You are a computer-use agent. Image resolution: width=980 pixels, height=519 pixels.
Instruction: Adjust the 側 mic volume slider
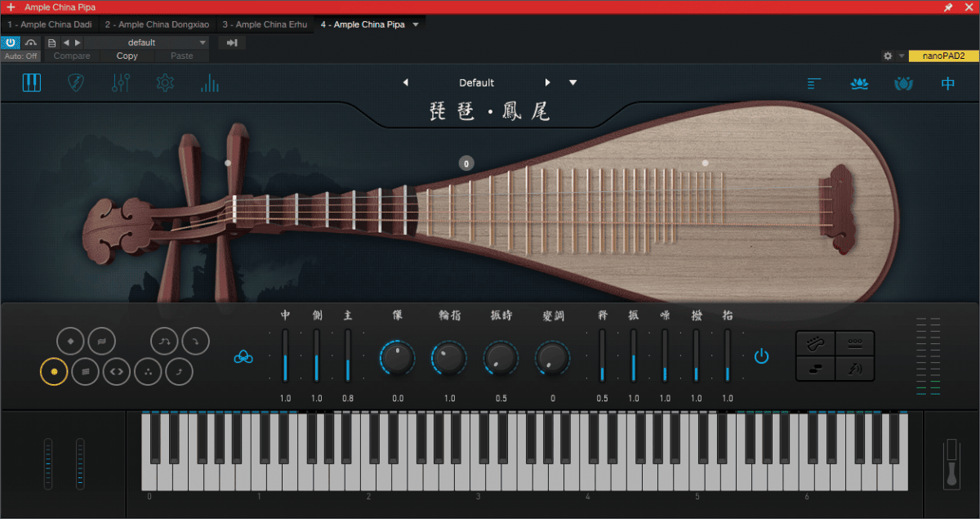click(316, 356)
